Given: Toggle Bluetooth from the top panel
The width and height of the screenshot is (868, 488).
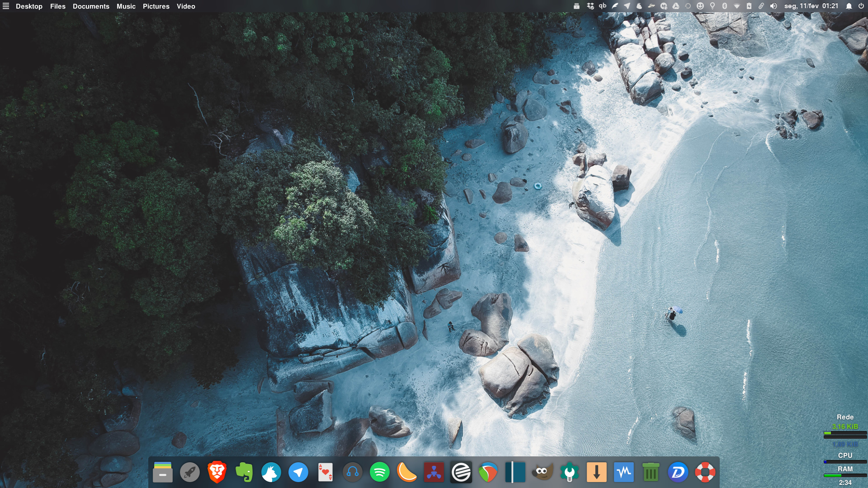Looking at the screenshot, I should pos(724,6).
